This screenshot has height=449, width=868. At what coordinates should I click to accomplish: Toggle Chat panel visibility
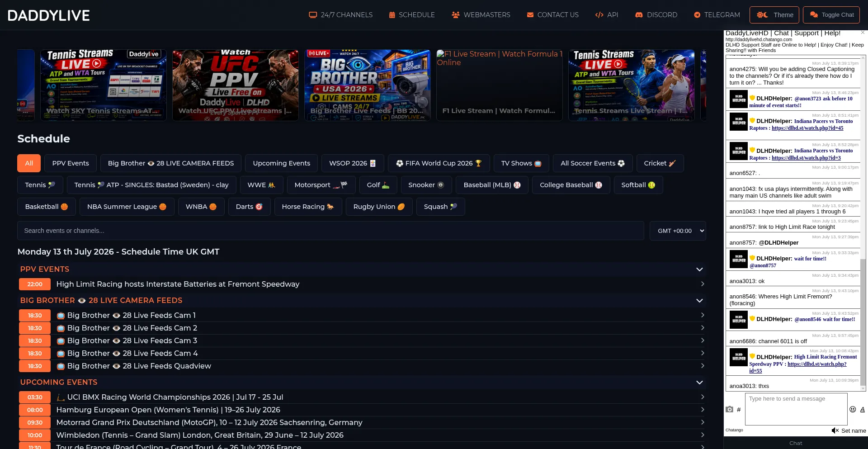click(x=831, y=15)
